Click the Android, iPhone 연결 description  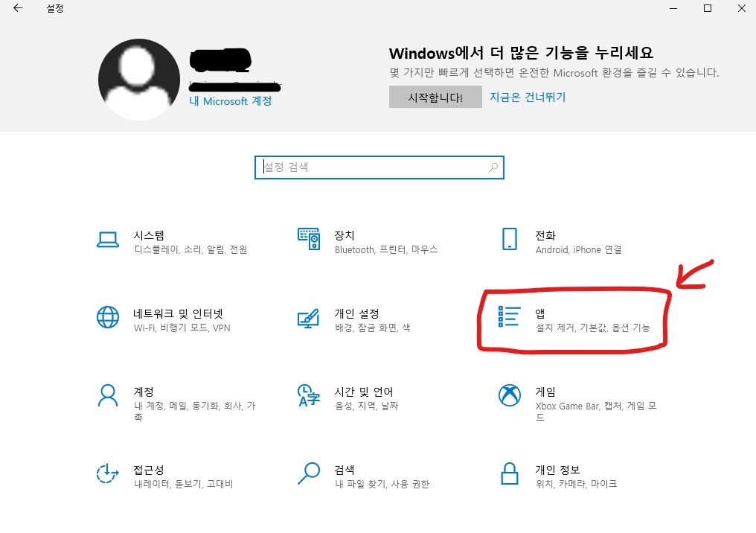coord(579,249)
